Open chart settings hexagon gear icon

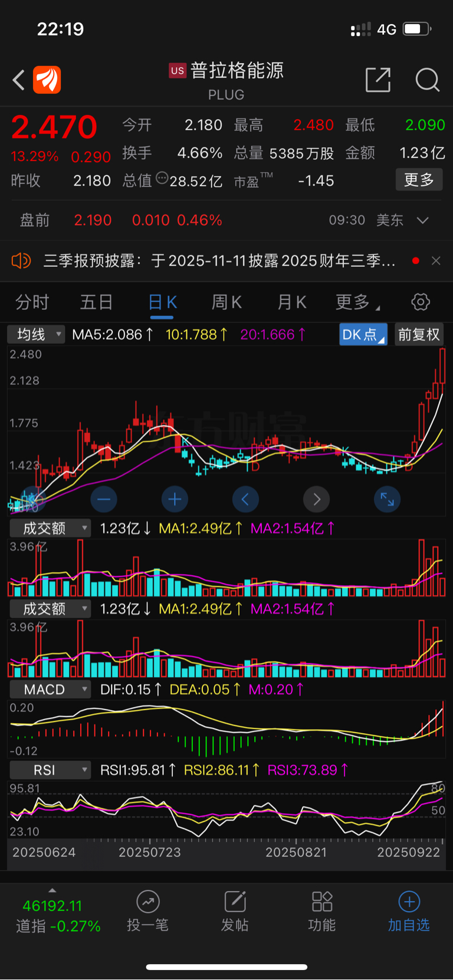click(421, 302)
